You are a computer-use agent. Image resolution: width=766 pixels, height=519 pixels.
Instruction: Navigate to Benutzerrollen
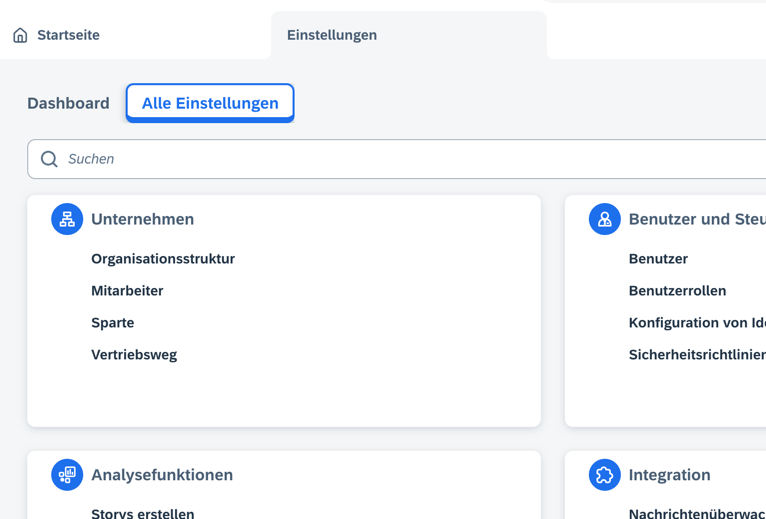(677, 291)
